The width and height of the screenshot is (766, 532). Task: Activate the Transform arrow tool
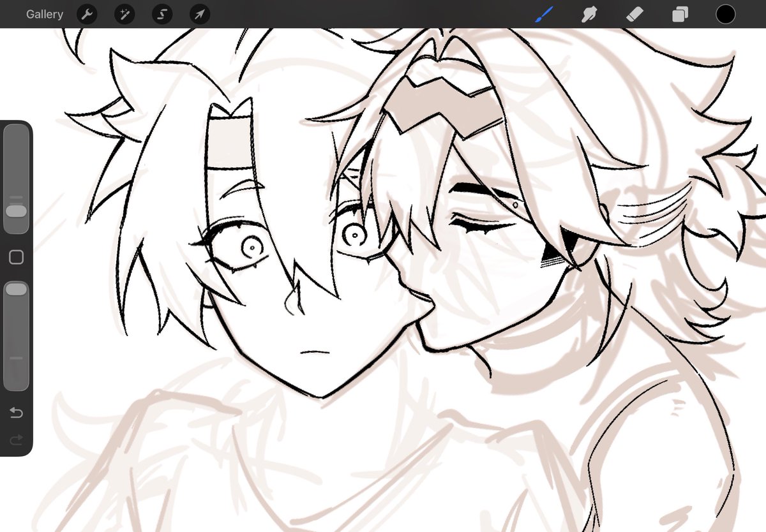coord(200,14)
